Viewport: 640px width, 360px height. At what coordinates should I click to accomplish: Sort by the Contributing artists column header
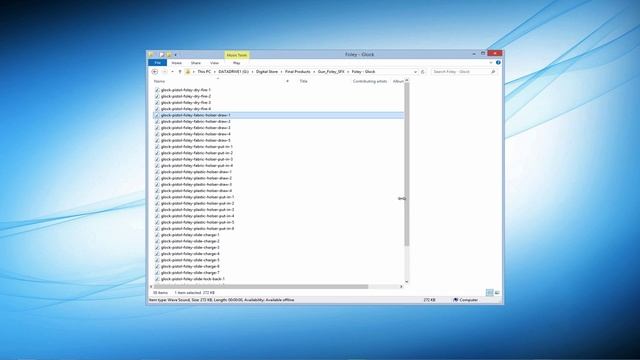370,82
